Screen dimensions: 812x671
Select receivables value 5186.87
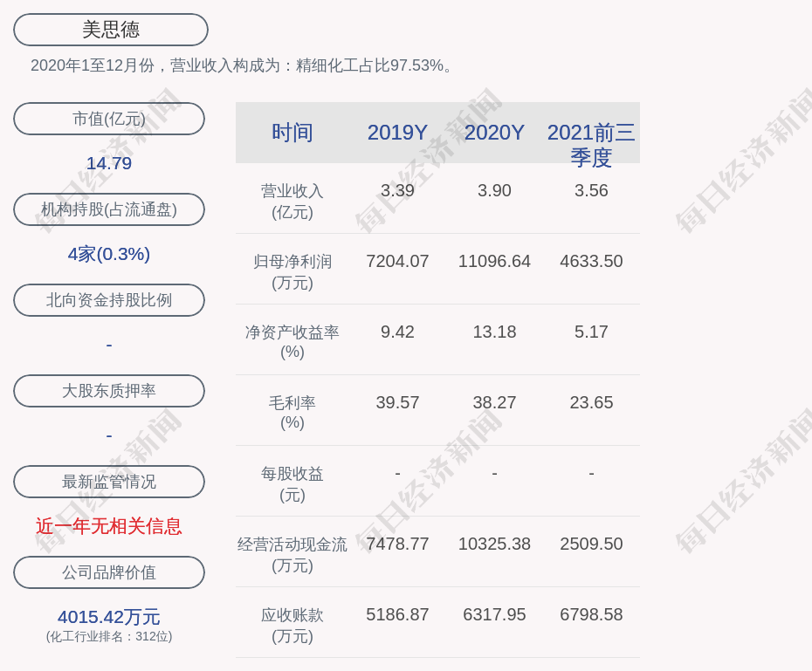[398, 614]
